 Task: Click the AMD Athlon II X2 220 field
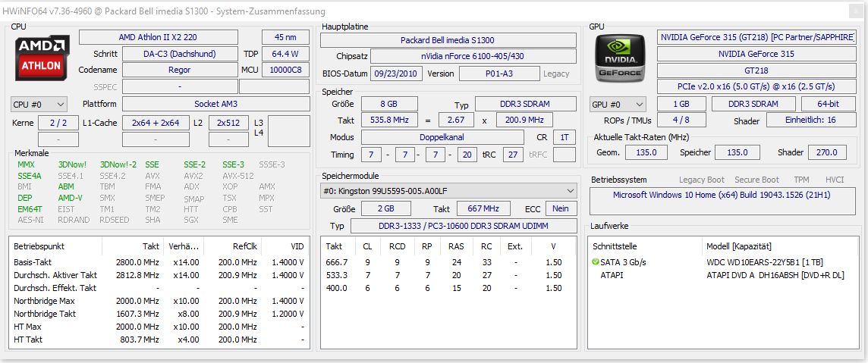159,37
